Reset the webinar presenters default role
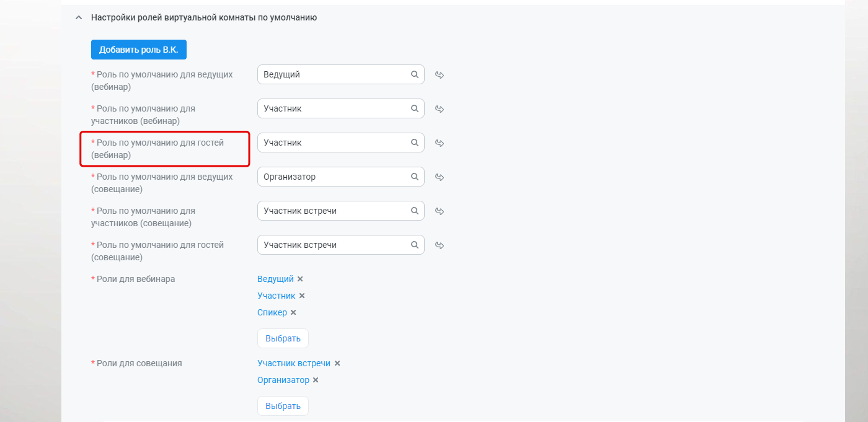The image size is (868, 422). 440,75
